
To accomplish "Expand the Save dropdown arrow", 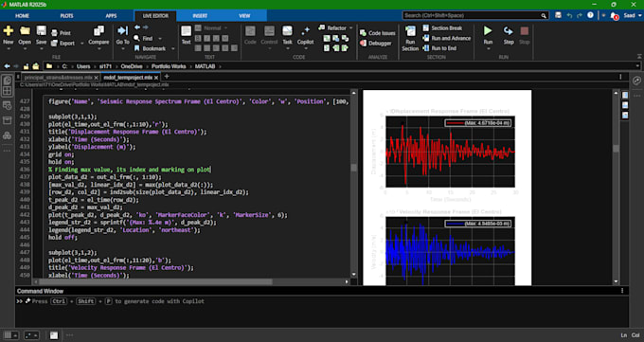I will pyautogui.click(x=41, y=49).
